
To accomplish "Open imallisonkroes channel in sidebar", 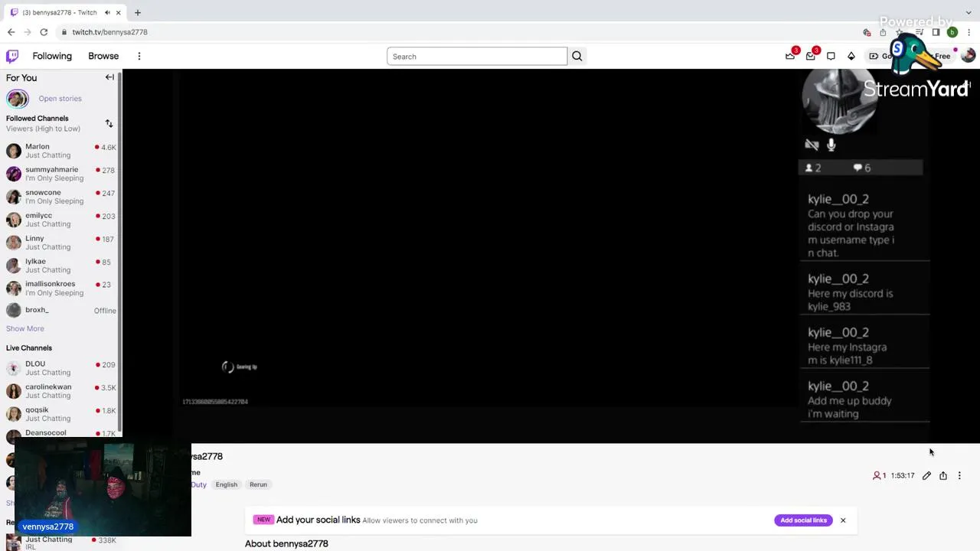I will point(61,289).
